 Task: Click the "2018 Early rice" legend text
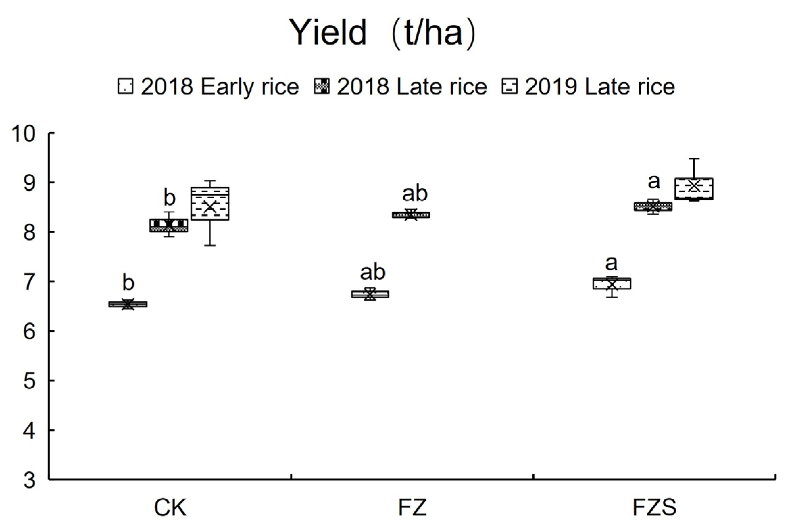click(220, 87)
